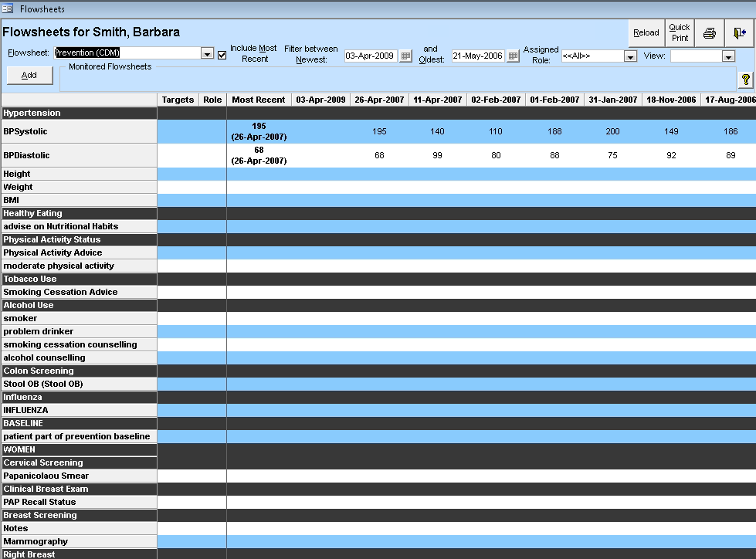Image resolution: width=756 pixels, height=559 pixels.
Task: Select the Mammography row label
Action: click(x=79, y=542)
